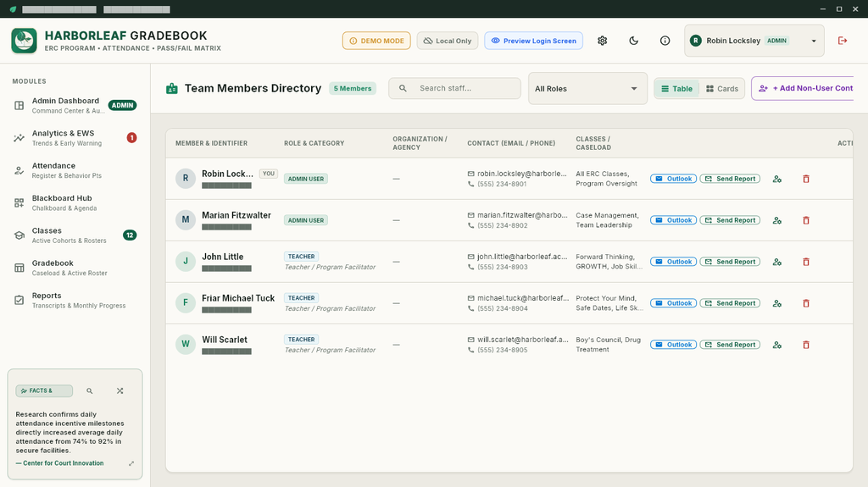Click the Local Only button
Image resolution: width=868 pixels, height=487 pixels.
pyautogui.click(x=448, y=41)
